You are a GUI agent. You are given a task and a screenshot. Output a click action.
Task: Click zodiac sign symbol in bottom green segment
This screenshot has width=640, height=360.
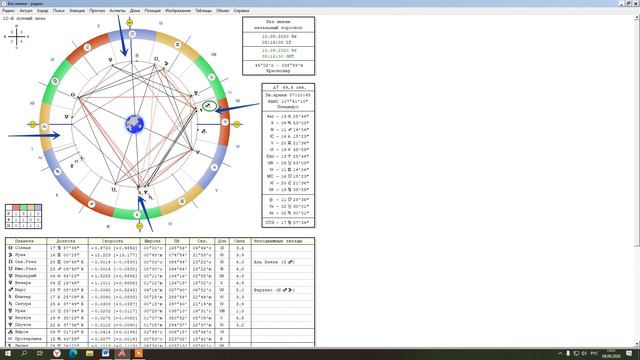[137, 215]
